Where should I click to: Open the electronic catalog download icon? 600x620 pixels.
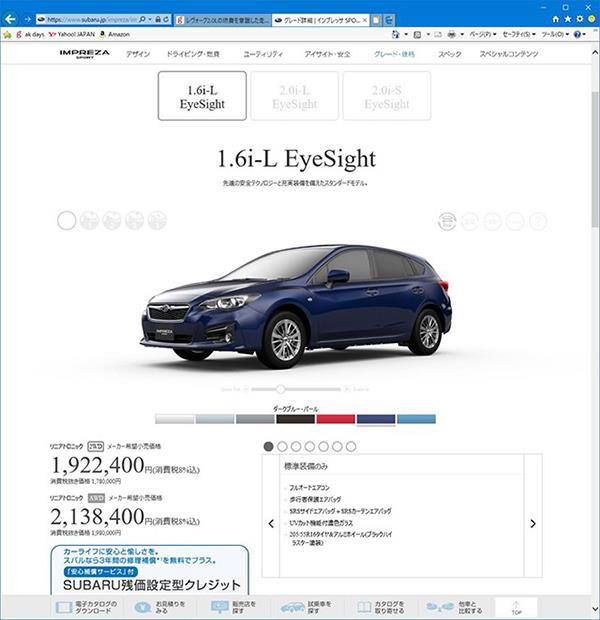(64, 607)
